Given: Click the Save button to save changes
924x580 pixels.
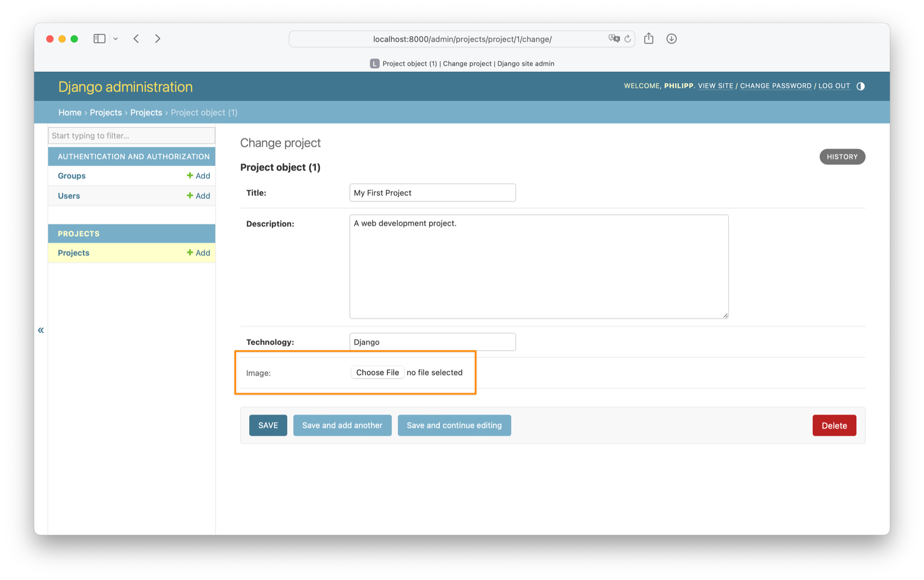Looking at the screenshot, I should [268, 425].
